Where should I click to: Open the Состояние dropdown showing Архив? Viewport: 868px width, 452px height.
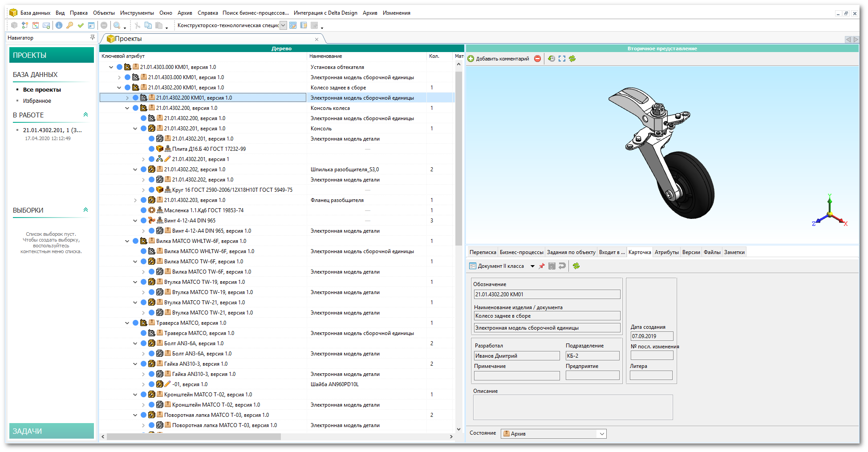coord(601,434)
